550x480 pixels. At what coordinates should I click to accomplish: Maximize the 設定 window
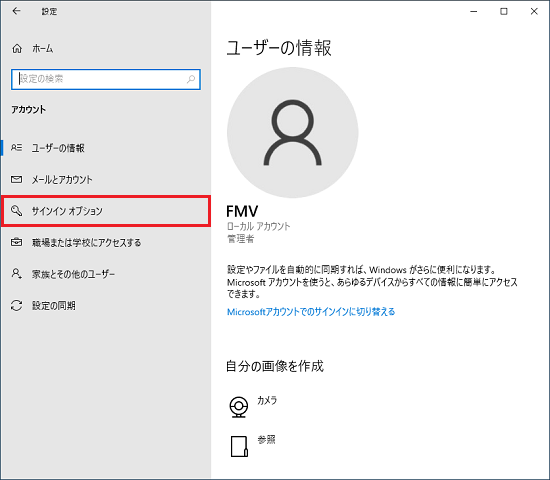(504, 11)
